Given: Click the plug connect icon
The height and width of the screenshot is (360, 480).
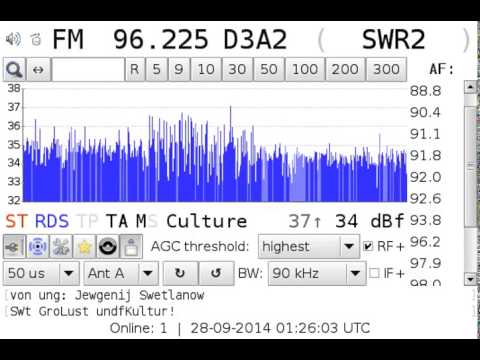Looking at the screenshot, I should 14,247.
